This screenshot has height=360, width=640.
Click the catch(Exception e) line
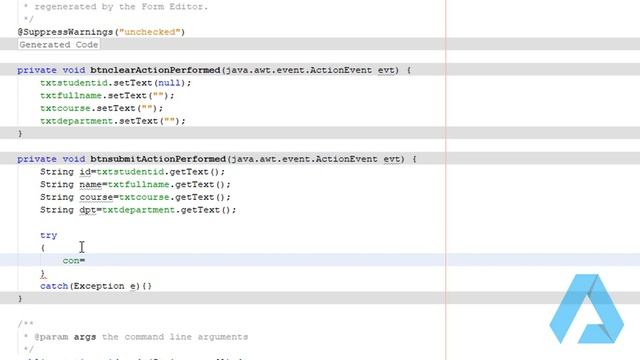[96, 286]
